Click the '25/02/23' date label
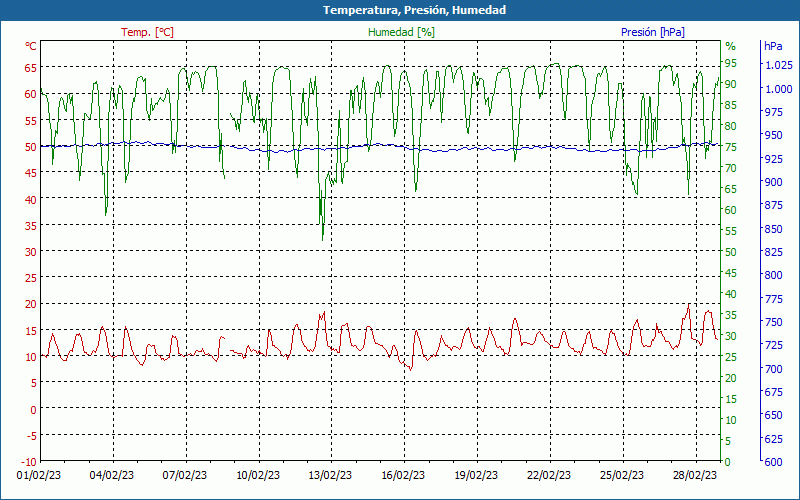The width and height of the screenshot is (800, 500). click(x=622, y=475)
